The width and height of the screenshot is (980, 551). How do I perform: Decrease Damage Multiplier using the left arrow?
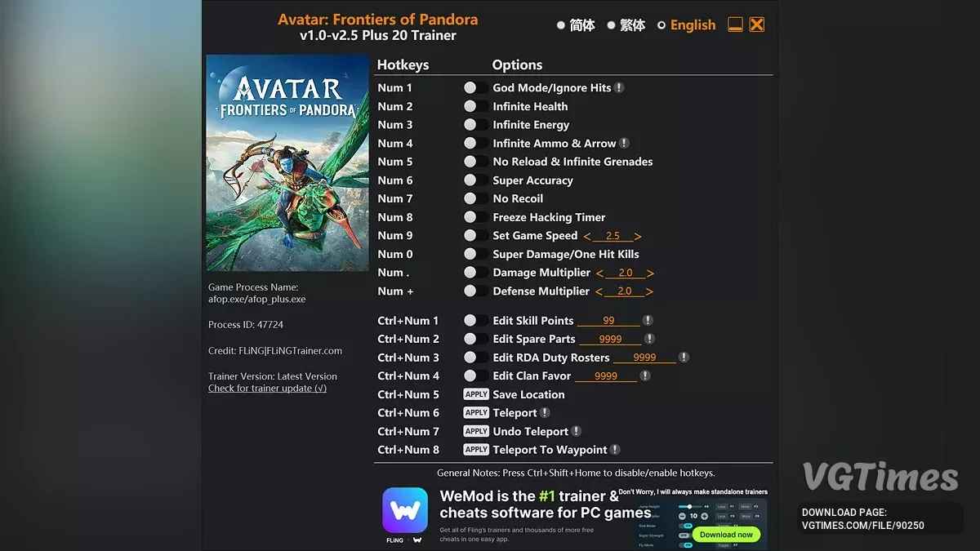(599, 273)
